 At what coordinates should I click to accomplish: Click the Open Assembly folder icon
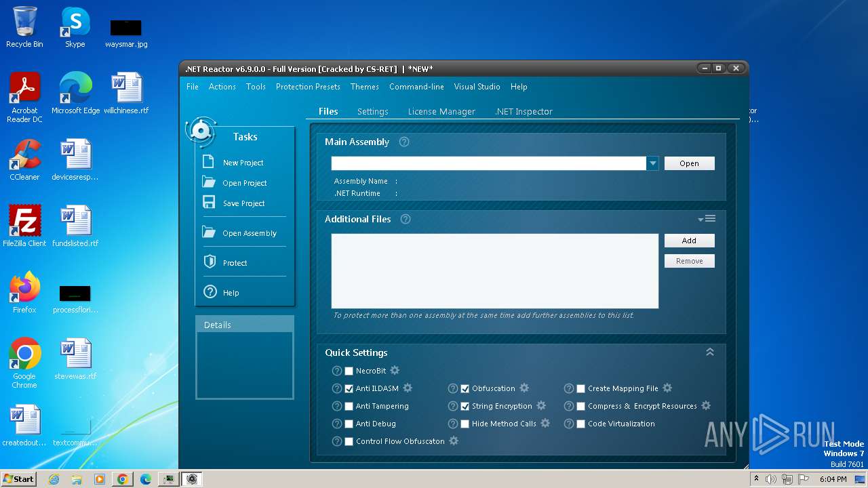209,232
